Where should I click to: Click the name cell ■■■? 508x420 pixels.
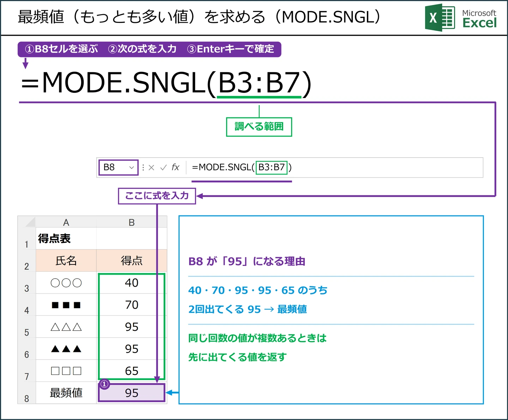(66, 305)
